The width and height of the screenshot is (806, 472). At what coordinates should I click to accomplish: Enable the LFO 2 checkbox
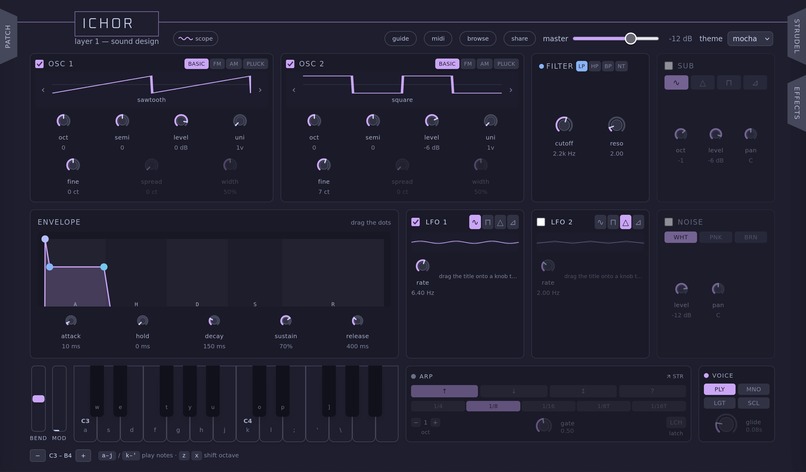pyautogui.click(x=541, y=222)
